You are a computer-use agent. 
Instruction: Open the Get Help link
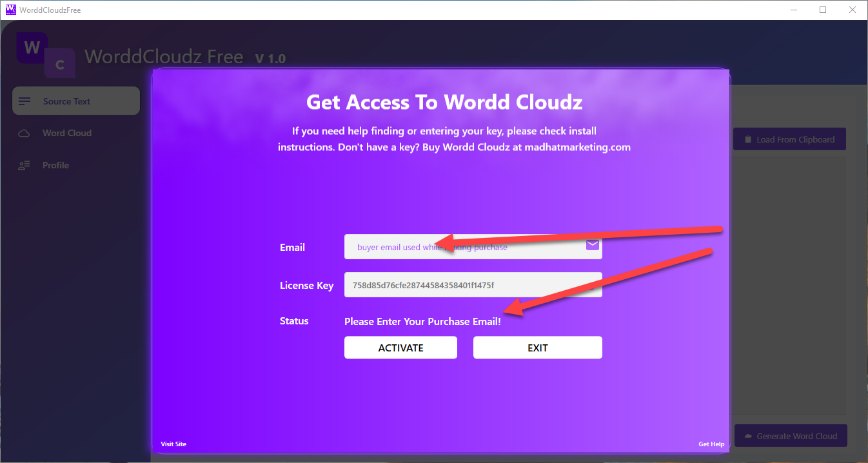tap(711, 444)
